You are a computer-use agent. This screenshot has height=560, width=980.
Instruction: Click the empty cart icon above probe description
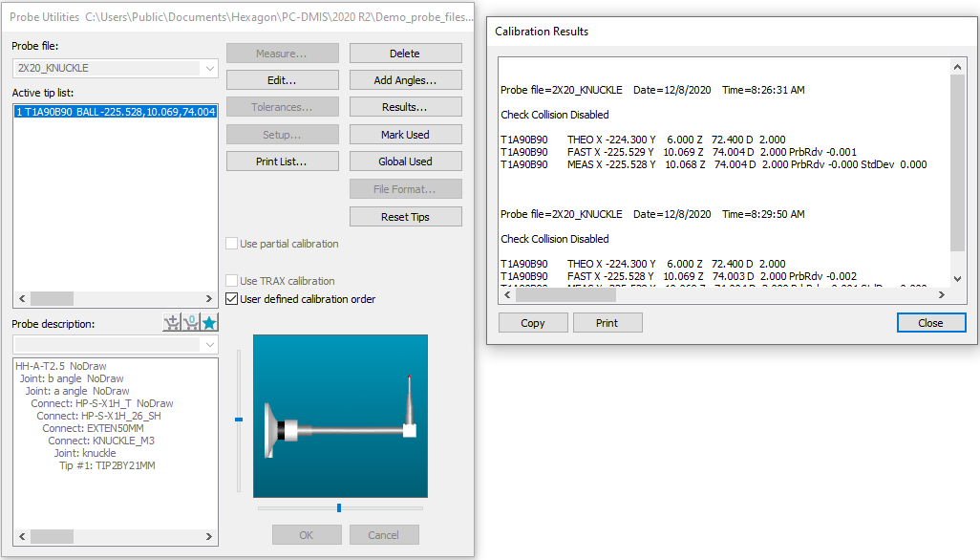click(192, 323)
